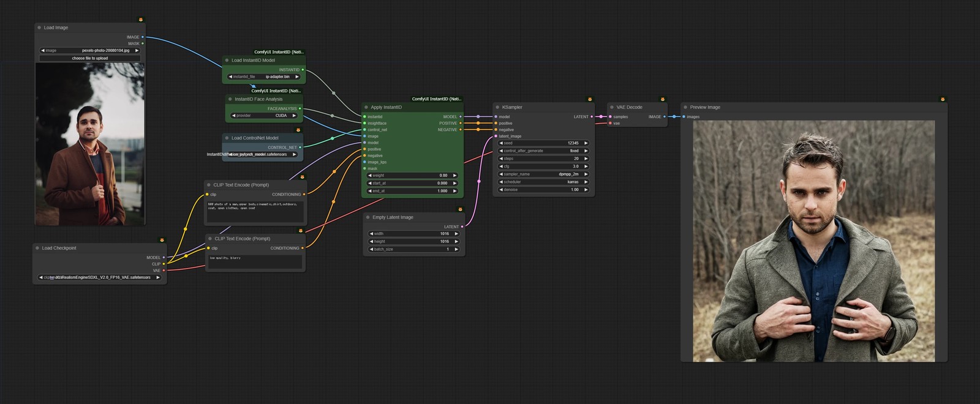This screenshot has height=404, width=980.
Task: Click the negative prompt box with low quality, blurry
Action: [255, 261]
